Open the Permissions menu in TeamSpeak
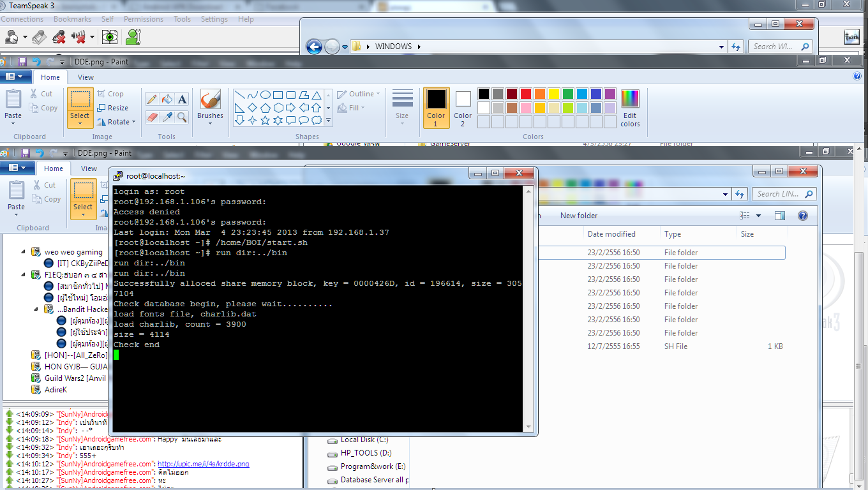 (x=144, y=19)
